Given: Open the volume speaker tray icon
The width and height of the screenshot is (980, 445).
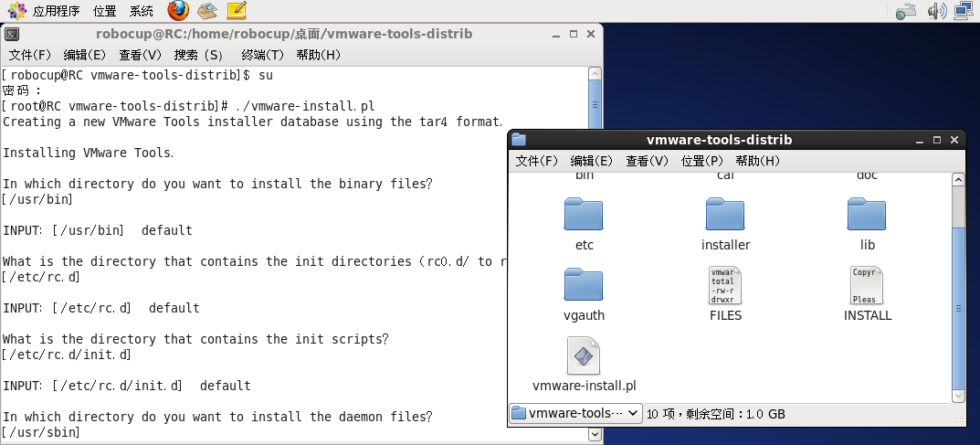Looking at the screenshot, I should 937,11.
